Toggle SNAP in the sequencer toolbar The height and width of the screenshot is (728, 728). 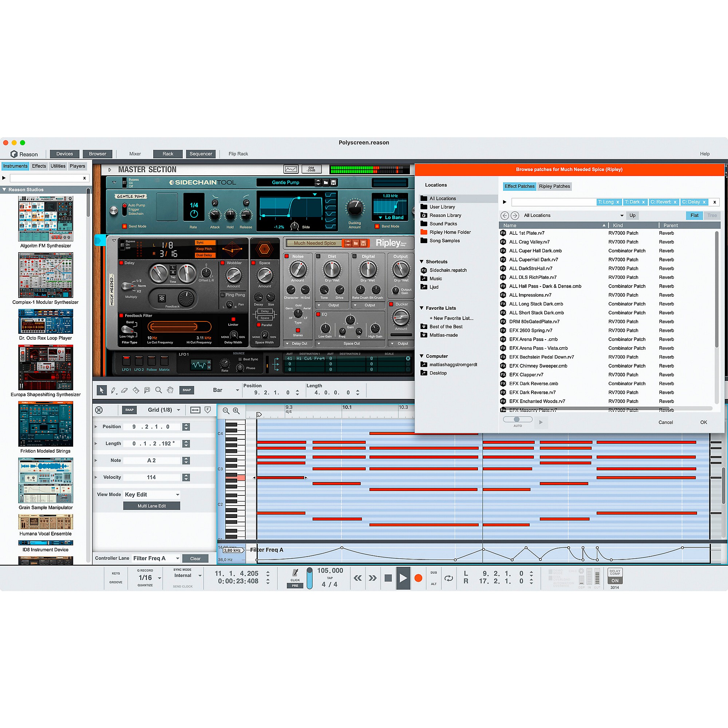187,390
